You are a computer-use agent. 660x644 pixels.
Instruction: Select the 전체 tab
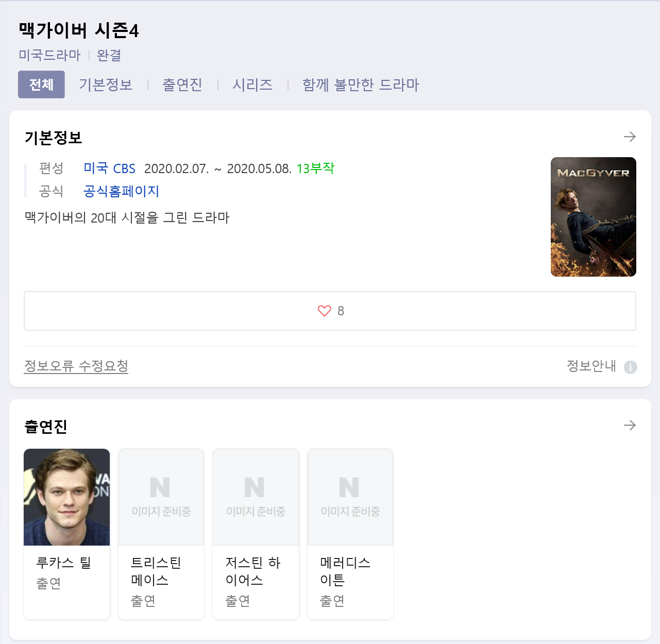(41, 84)
